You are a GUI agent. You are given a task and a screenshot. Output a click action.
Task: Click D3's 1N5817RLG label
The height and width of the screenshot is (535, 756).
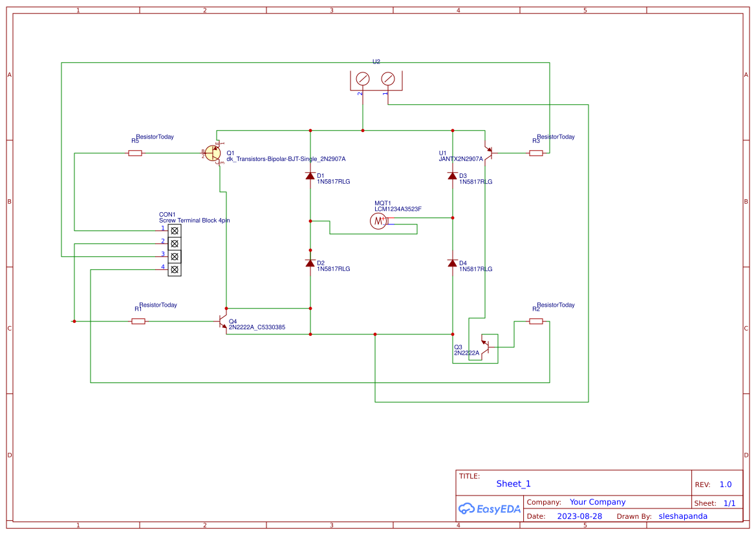pos(476,182)
